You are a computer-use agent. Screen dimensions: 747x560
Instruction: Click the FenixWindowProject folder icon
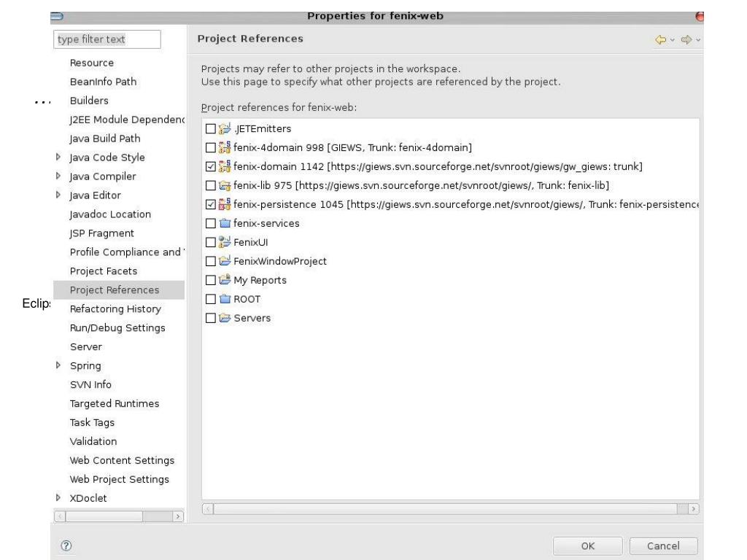[225, 261]
